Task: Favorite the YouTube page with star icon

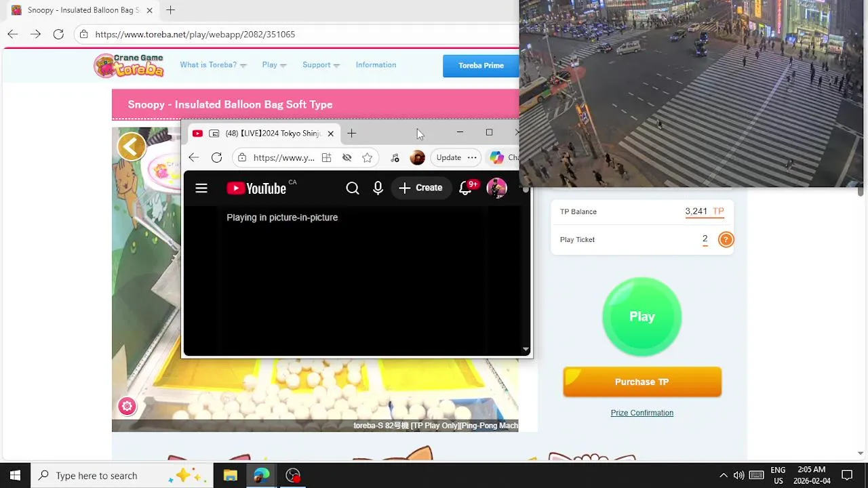Action: (367, 157)
